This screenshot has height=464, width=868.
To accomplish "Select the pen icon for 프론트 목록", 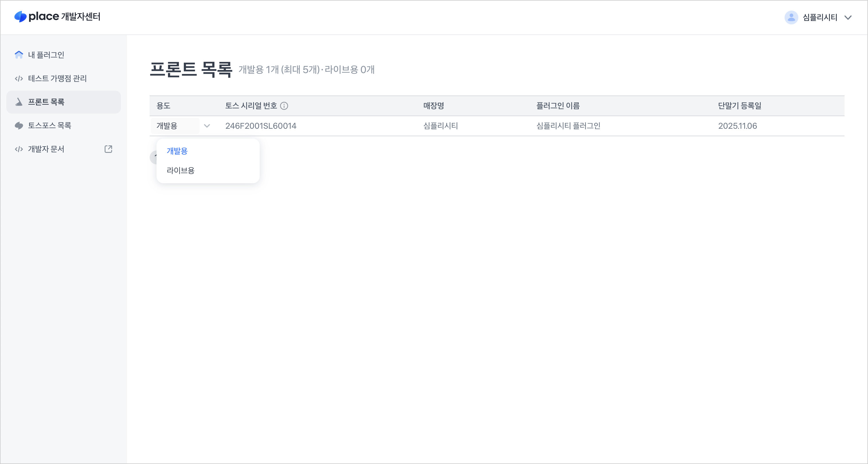I will click(x=19, y=102).
